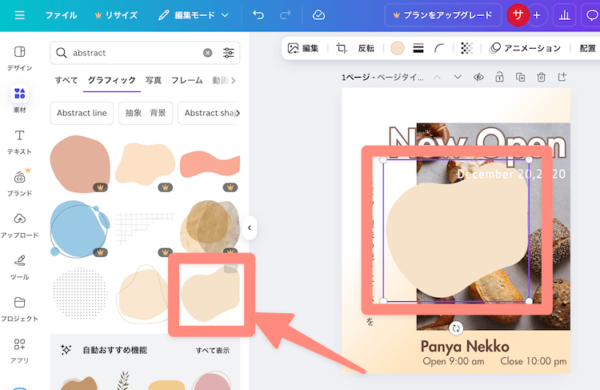Open the リサイズ option
600x390 pixels.
tap(116, 15)
